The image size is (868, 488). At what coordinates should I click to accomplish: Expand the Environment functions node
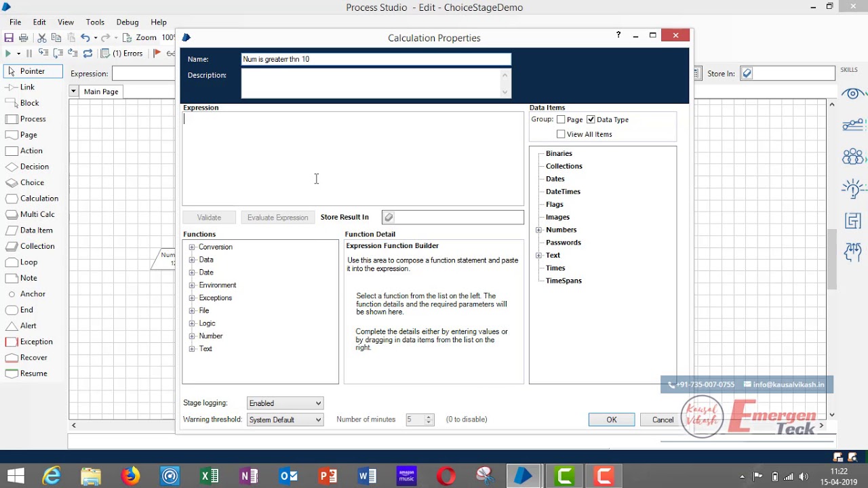click(192, 285)
